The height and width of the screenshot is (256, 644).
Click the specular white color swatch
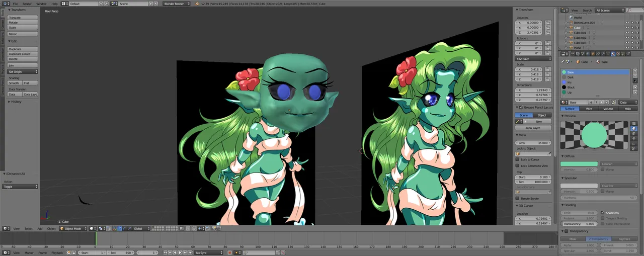[x=579, y=186]
